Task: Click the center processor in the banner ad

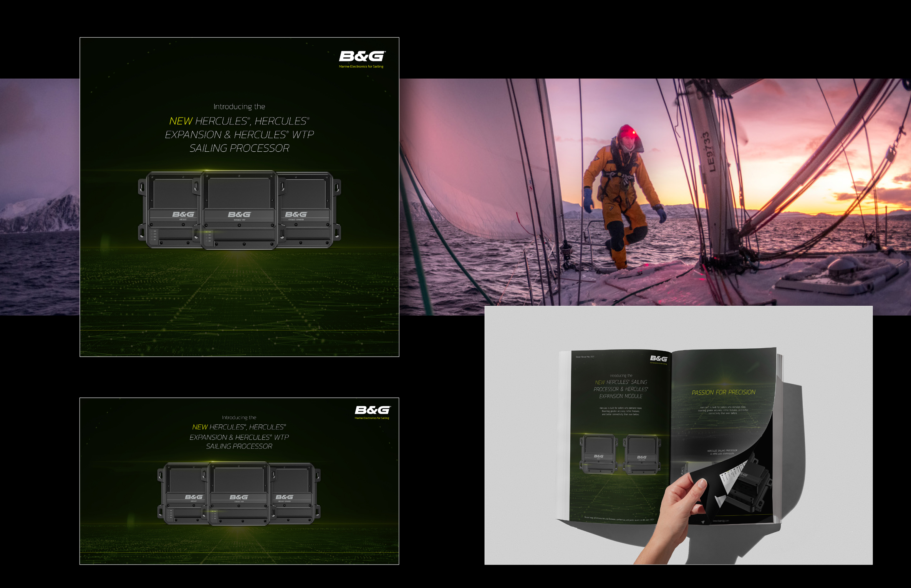Action: [x=239, y=494]
